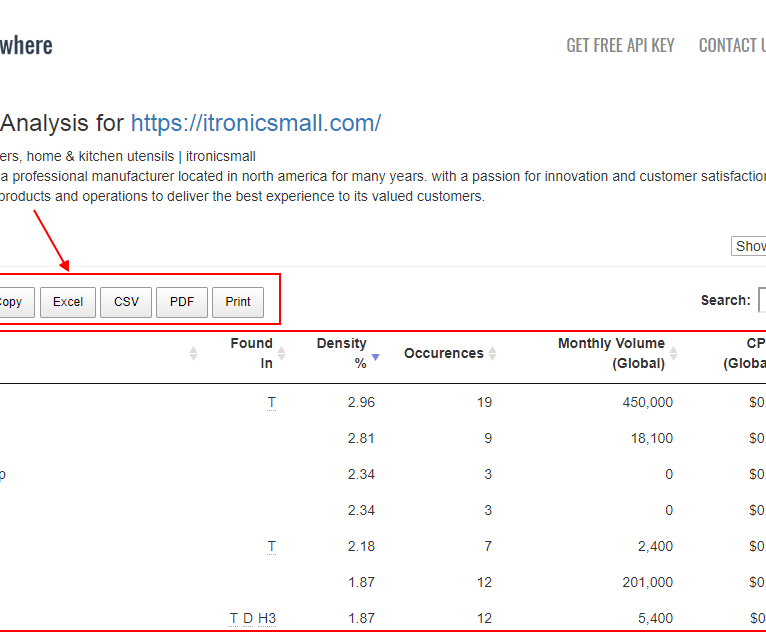Download the table as PDF
Image resolution: width=766 pixels, height=635 pixels.
coord(182,302)
